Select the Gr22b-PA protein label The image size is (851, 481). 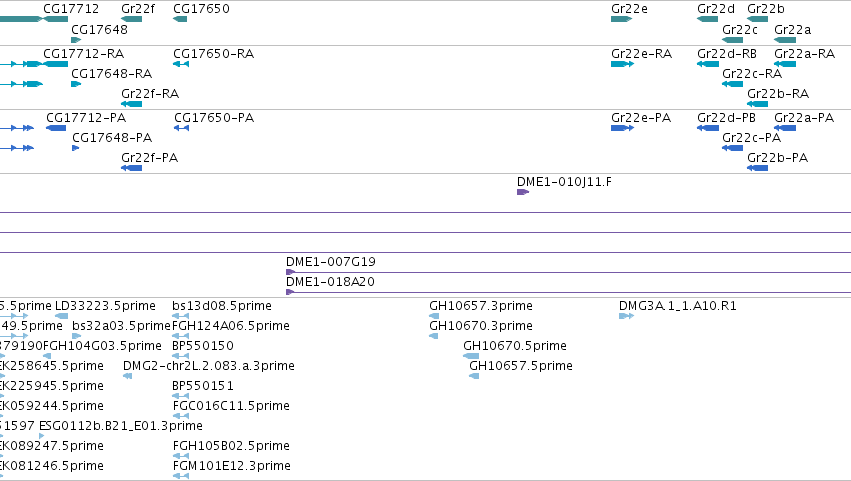(778, 158)
